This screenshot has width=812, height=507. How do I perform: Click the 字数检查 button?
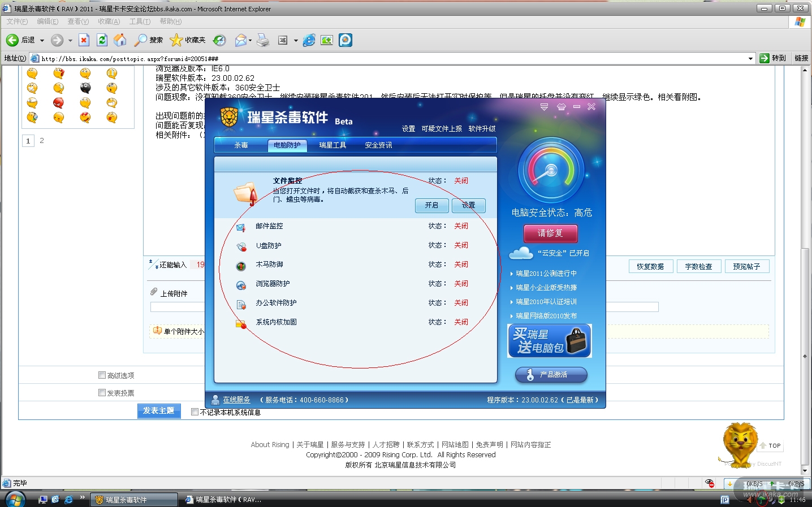point(698,266)
